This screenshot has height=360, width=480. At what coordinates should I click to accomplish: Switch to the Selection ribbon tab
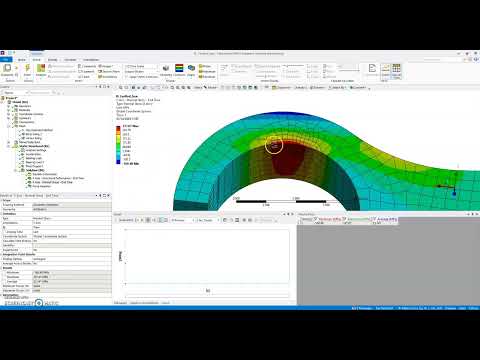70,60
